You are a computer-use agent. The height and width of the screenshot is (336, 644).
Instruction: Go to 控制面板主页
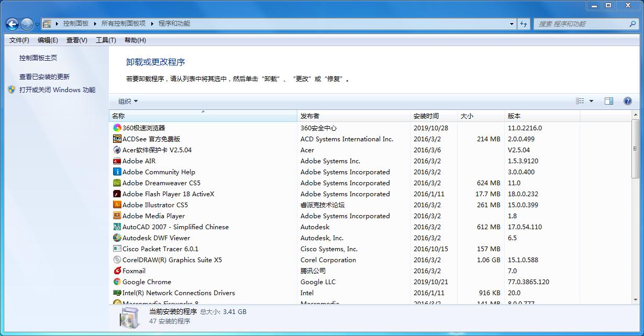click(39, 58)
